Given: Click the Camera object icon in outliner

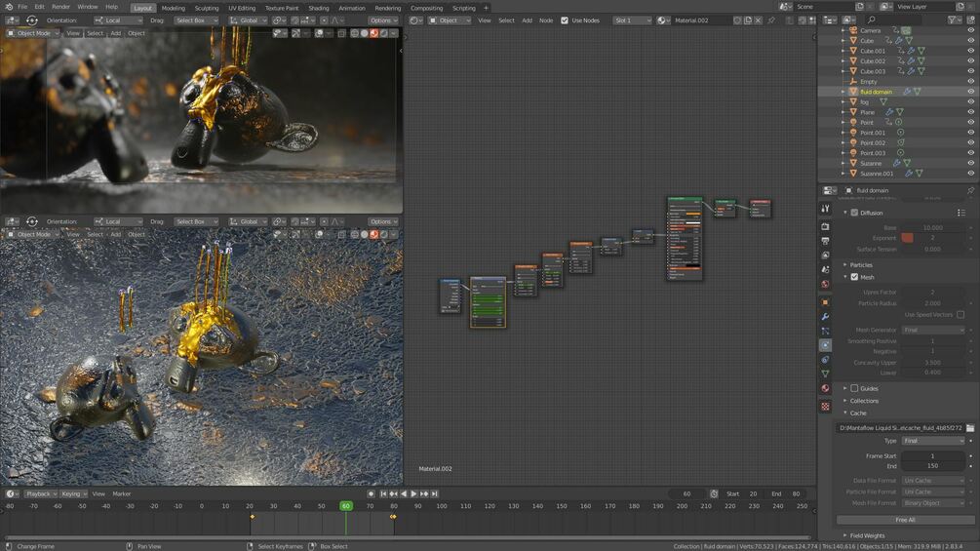Looking at the screenshot, I should pyautogui.click(x=853, y=30).
